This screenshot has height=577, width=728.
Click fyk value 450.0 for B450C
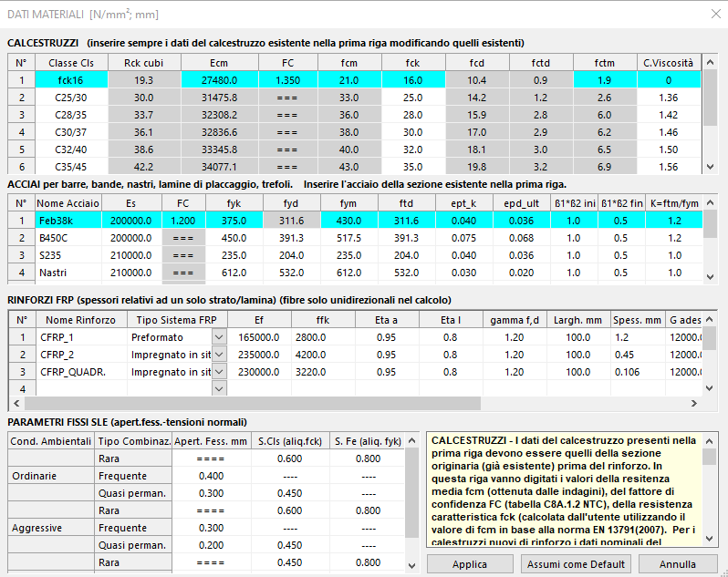click(234, 238)
